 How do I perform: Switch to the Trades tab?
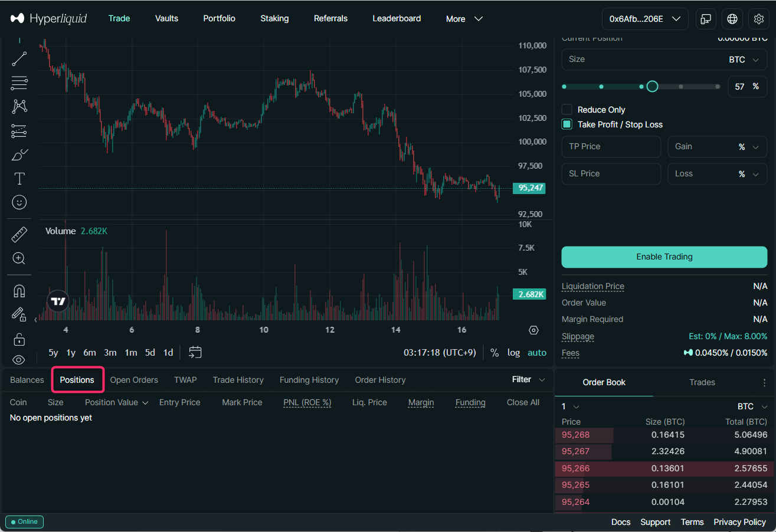click(x=702, y=382)
